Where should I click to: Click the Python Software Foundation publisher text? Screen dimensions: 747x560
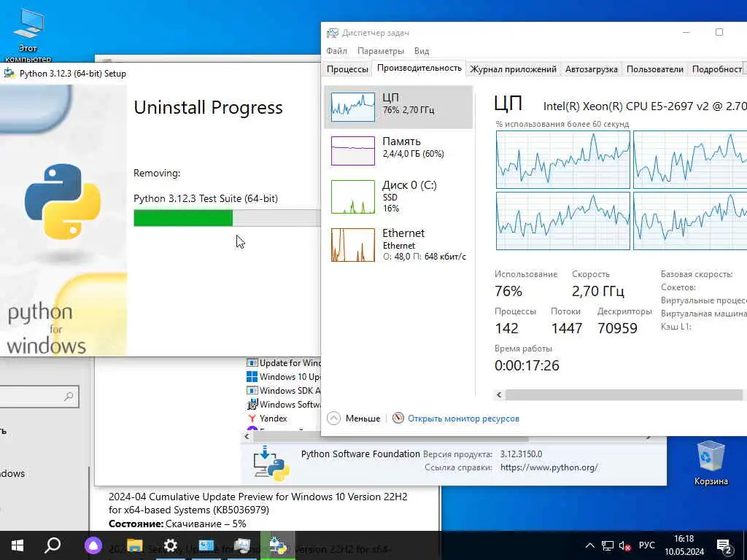360,454
